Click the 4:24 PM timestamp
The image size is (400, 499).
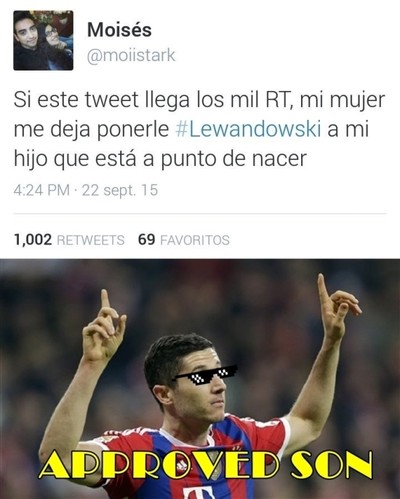point(41,190)
